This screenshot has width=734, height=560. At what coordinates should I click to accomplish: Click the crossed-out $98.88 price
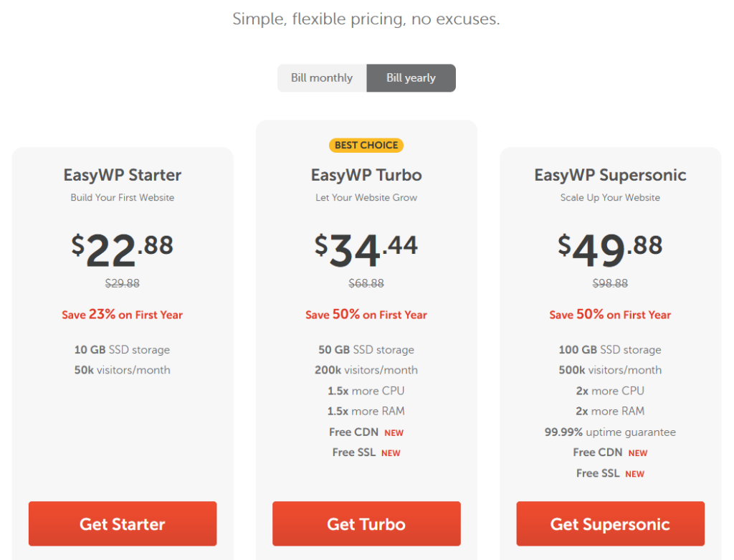click(610, 283)
